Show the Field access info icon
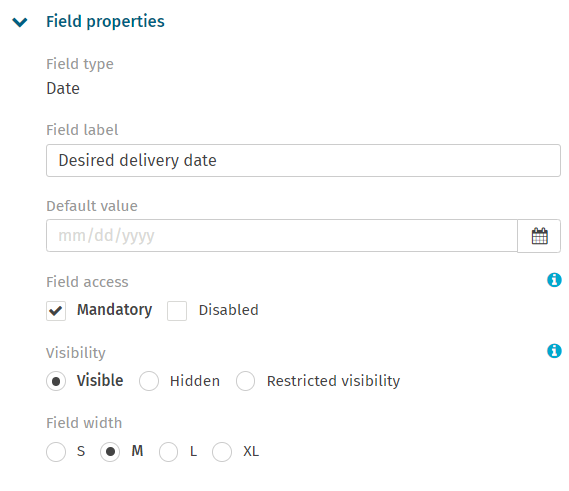The image size is (569, 491). coord(554,280)
